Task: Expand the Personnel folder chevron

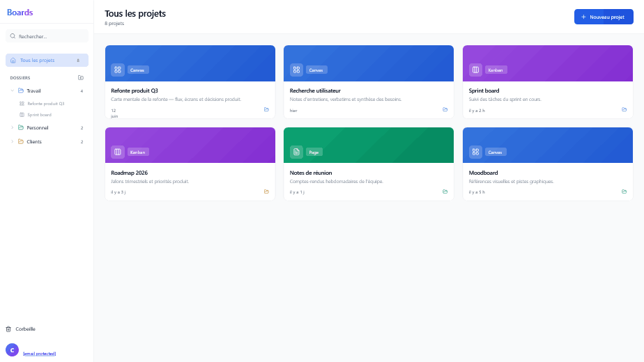Action: 13,127
